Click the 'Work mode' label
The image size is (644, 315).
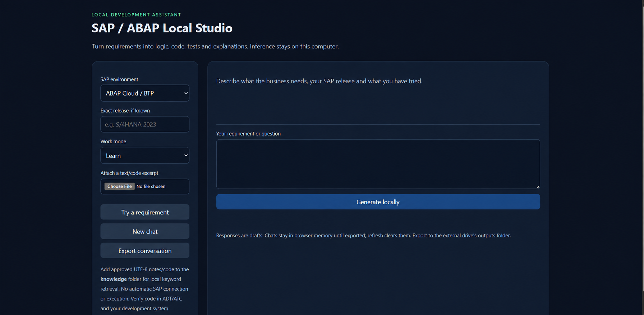point(113,142)
